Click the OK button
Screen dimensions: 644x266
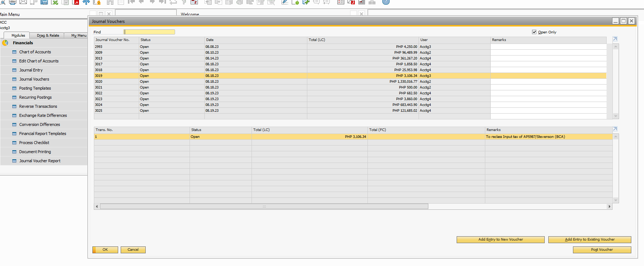click(105, 250)
